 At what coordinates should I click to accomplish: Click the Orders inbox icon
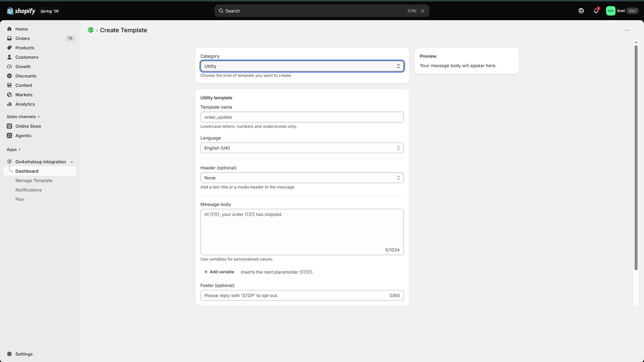[x=9, y=38]
